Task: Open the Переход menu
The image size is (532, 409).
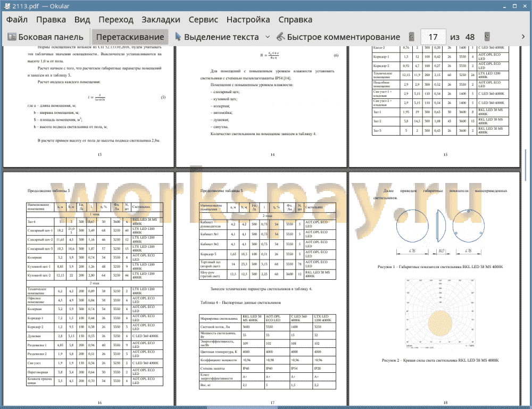Action: [x=115, y=20]
